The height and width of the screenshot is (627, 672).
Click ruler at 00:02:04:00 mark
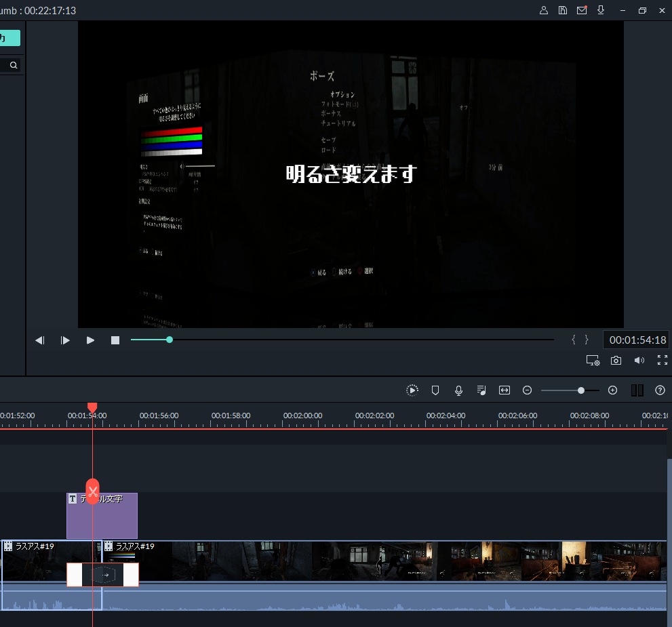[x=446, y=416]
